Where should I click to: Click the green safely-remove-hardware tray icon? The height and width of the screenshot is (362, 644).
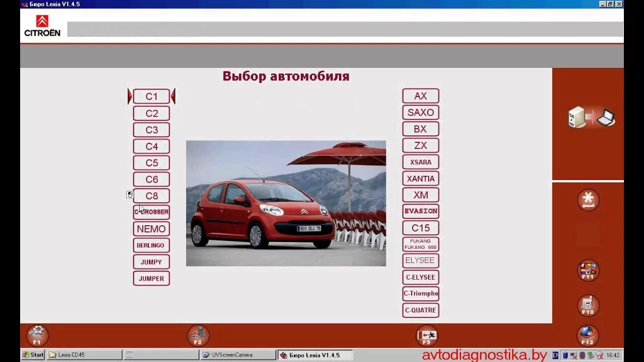pos(591,355)
